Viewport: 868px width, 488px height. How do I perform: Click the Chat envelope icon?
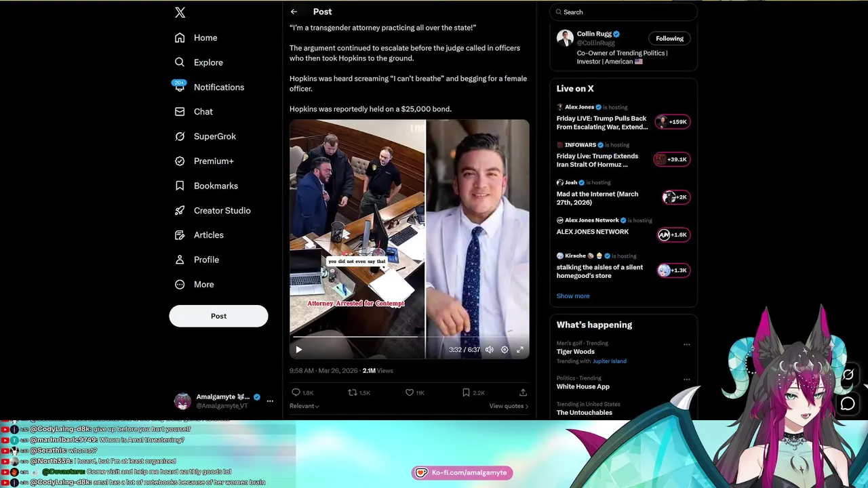(180, 112)
